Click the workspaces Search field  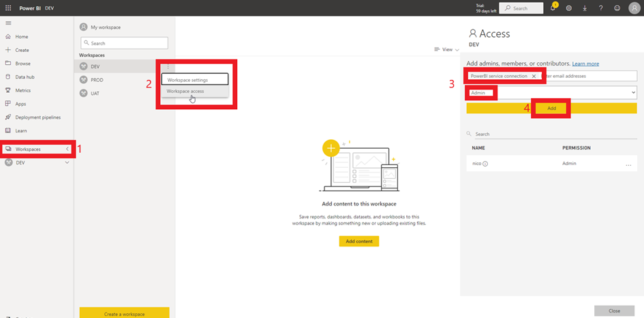click(125, 43)
